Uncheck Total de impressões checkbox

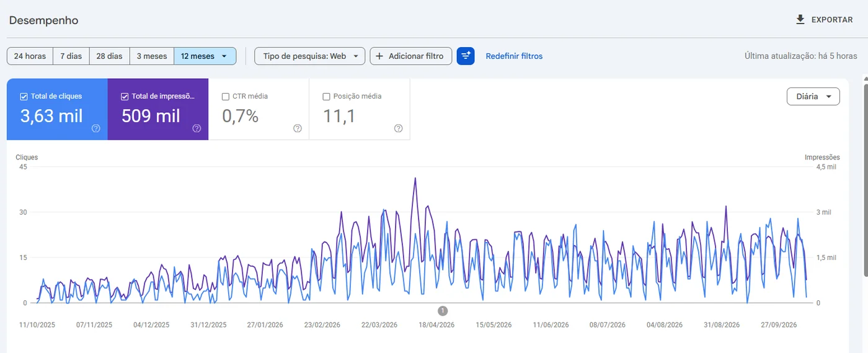tap(125, 96)
